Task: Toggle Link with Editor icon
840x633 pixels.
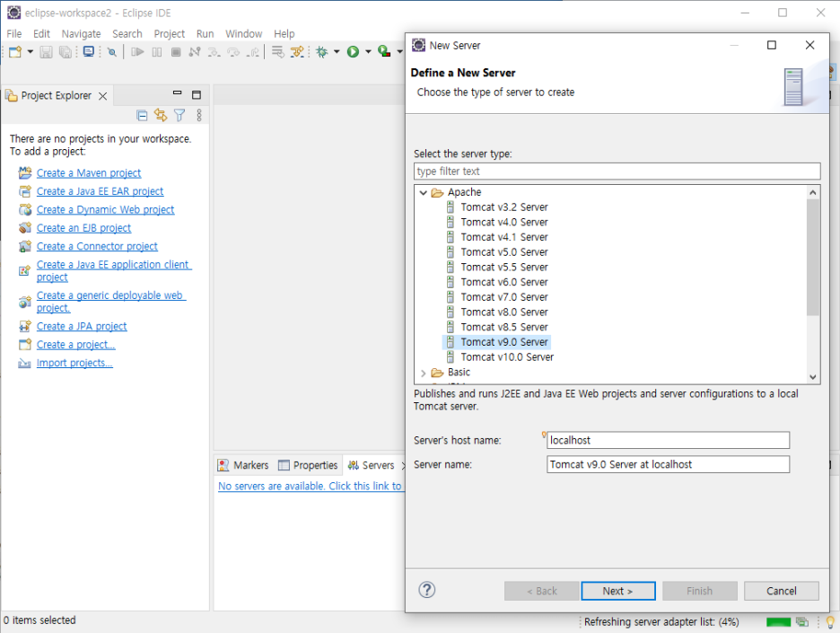Action: pyautogui.click(x=160, y=115)
